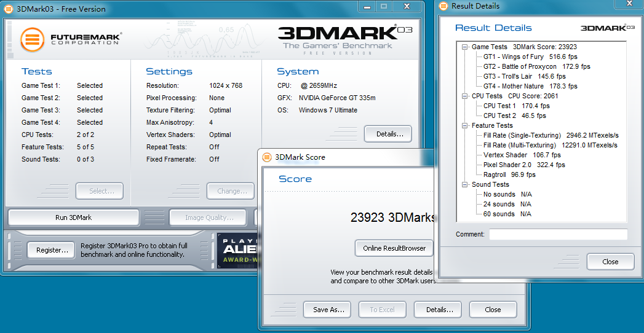Save the score with Save As
644x333 pixels.
(327, 310)
